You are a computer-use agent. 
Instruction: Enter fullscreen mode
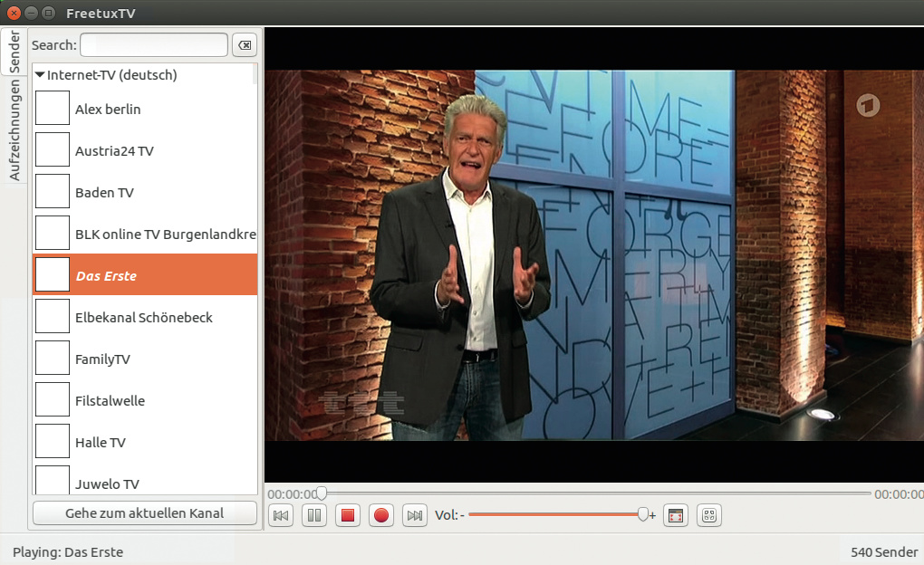click(676, 515)
